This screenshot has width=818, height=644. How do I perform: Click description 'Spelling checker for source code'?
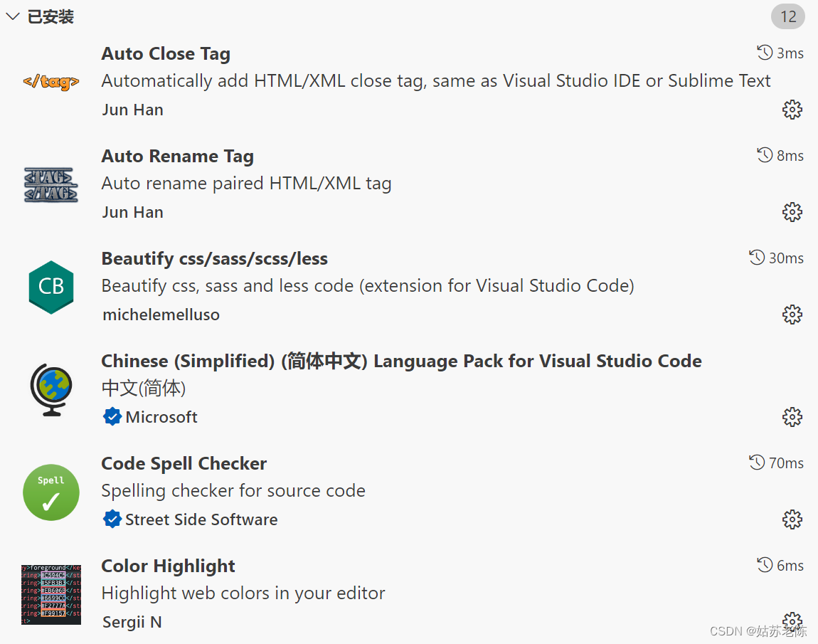pyautogui.click(x=233, y=491)
